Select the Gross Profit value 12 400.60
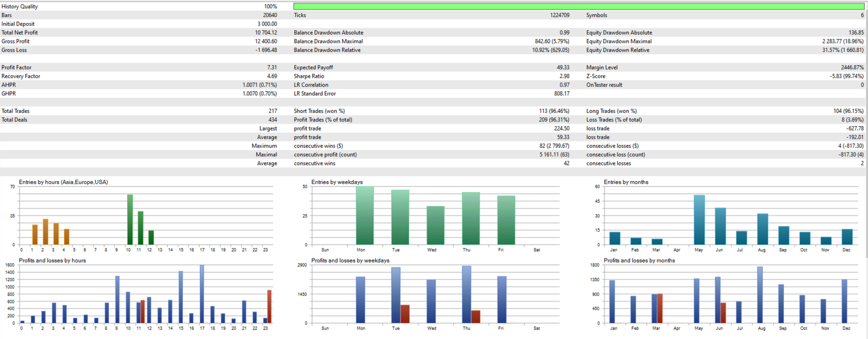The height and width of the screenshot is (339, 868). (266, 41)
